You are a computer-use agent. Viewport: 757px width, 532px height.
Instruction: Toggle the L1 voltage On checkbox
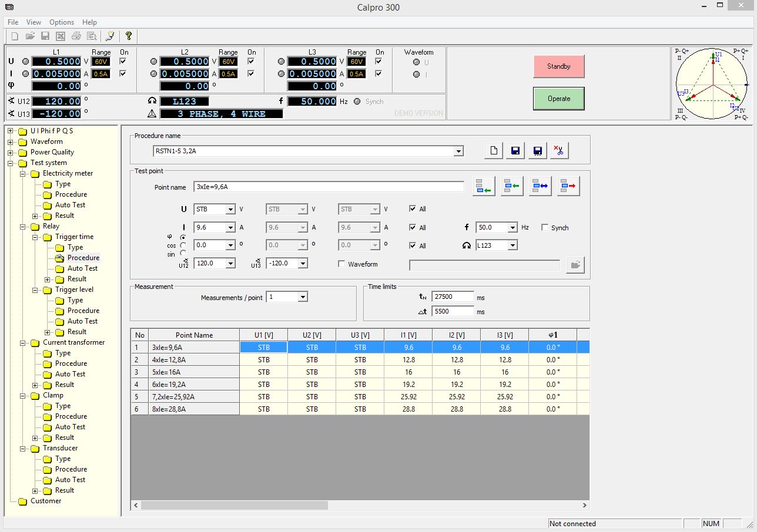point(123,61)
